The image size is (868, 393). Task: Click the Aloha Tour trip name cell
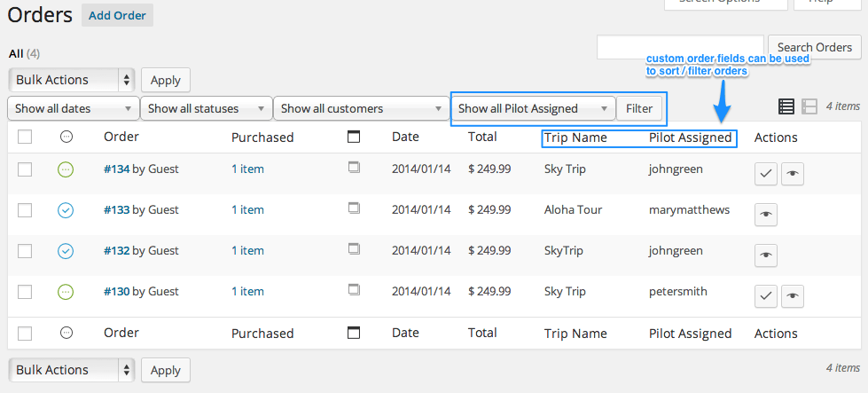pyautogui.click(x=573, y=210)
